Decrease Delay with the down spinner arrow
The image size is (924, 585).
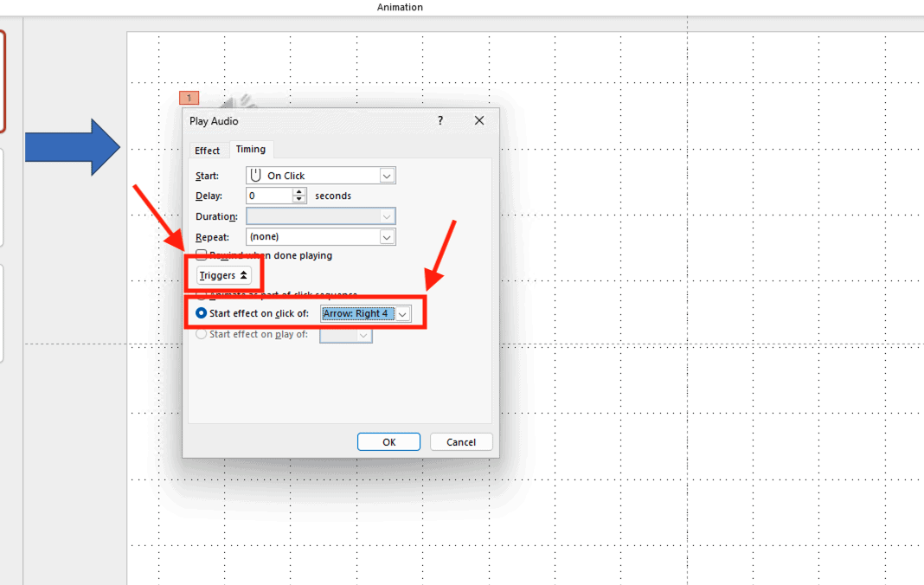(x=299, y=200)
